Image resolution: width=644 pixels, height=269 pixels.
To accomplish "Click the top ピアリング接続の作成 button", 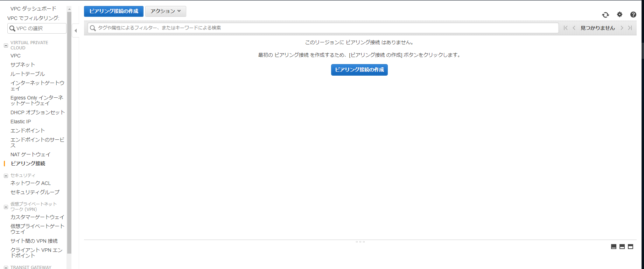I will point(114,11).
